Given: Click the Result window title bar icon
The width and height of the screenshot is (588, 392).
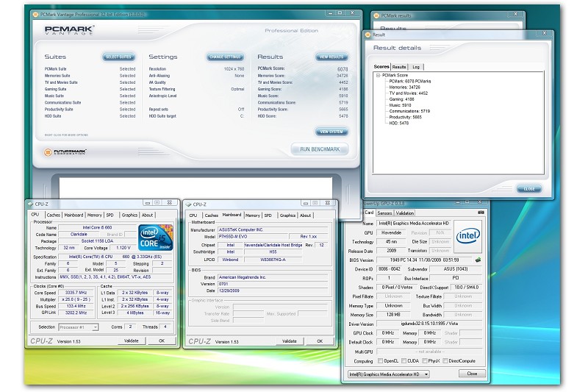Looking at the screenshot, I should pos(368,35).
